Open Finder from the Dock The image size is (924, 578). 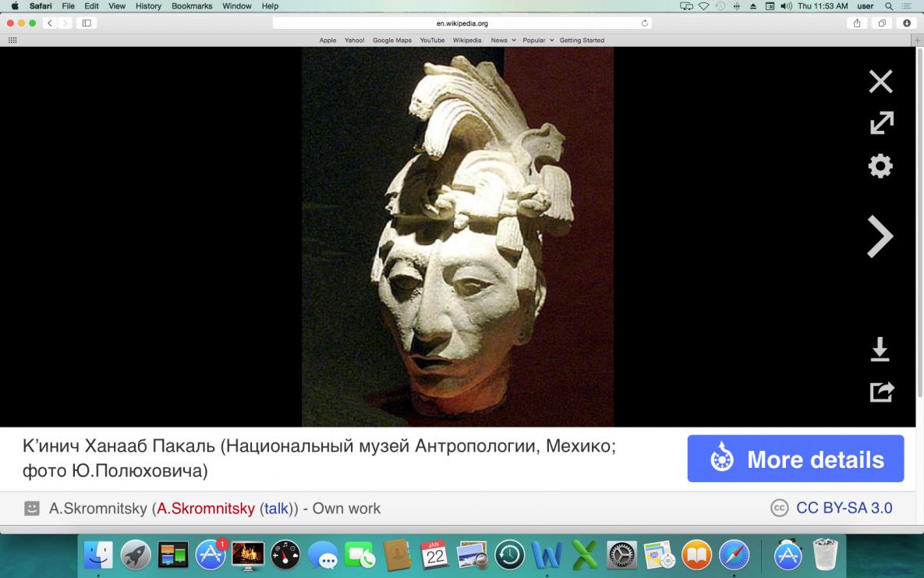98,555
